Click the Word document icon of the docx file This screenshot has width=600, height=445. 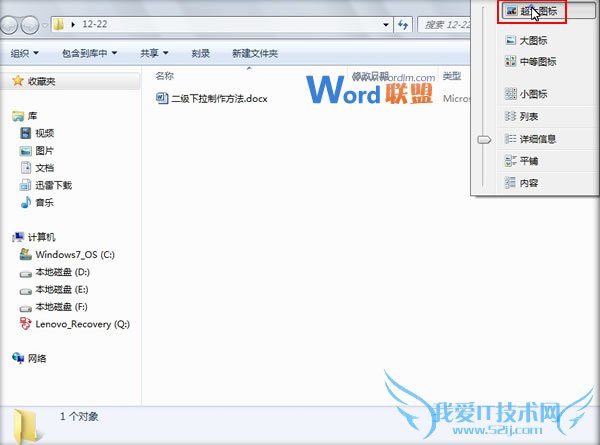pyautogui.click(x=161, y=98)
